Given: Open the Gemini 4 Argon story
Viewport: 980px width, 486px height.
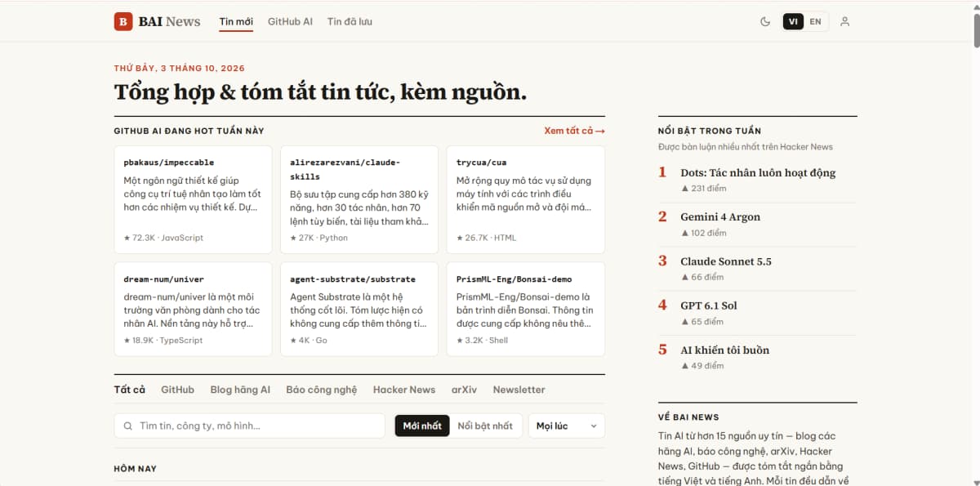Looking at the screenshot, I should pyautogui.click(x=720, y=216).
